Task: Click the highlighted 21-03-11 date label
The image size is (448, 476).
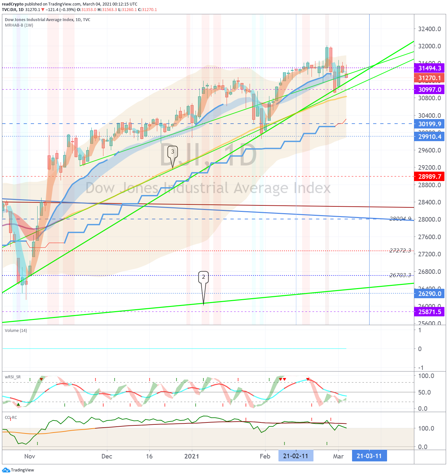Action: click(369, 456)
